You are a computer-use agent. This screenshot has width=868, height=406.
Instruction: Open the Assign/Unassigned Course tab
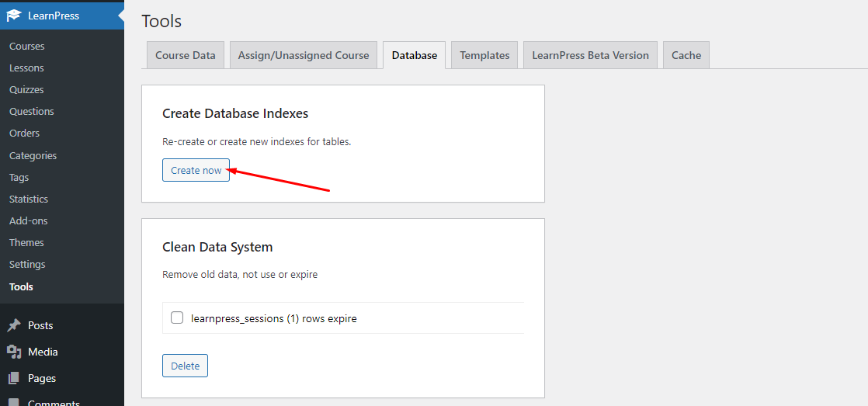[x=304, y=55]
